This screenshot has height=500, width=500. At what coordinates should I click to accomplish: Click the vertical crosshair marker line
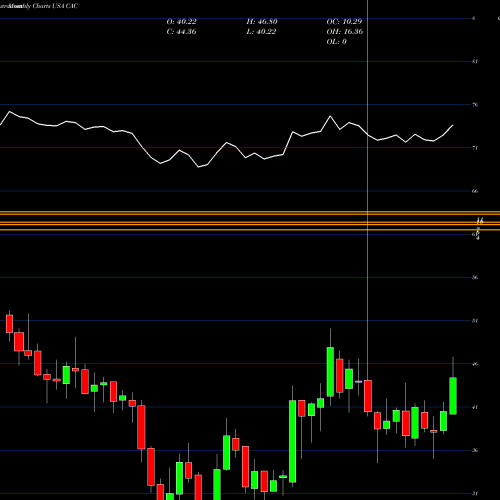367,190
